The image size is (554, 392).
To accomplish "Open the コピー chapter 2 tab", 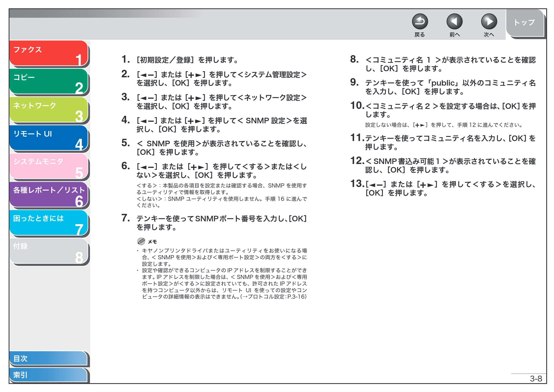I will point(48,81).
